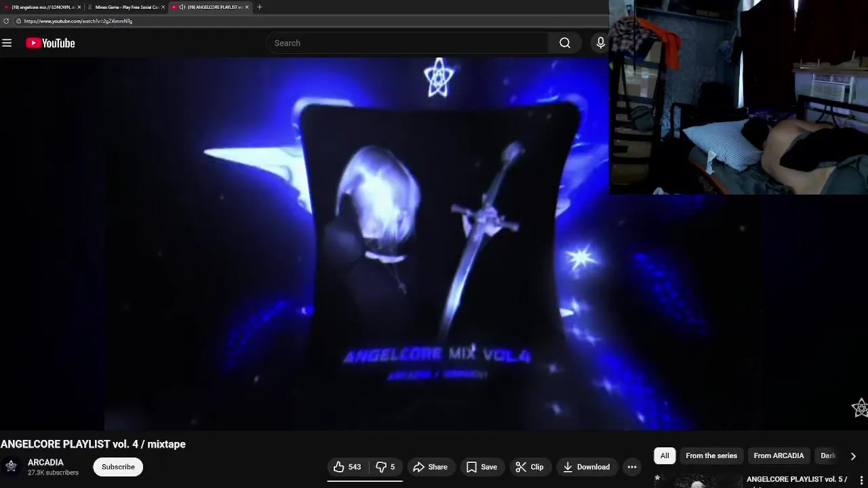Select the 'All' filter chip
Screen dimensions: 868x488
pyautogui.click(x=665, y=455)
